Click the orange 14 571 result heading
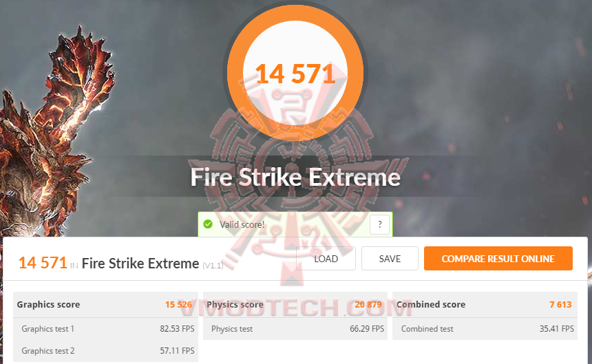The width and height of the screenshot is (592, 364). [x=43, y=263]
